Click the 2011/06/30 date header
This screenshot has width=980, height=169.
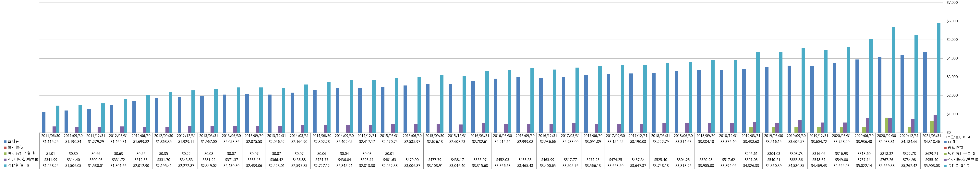tap(51, 136)
